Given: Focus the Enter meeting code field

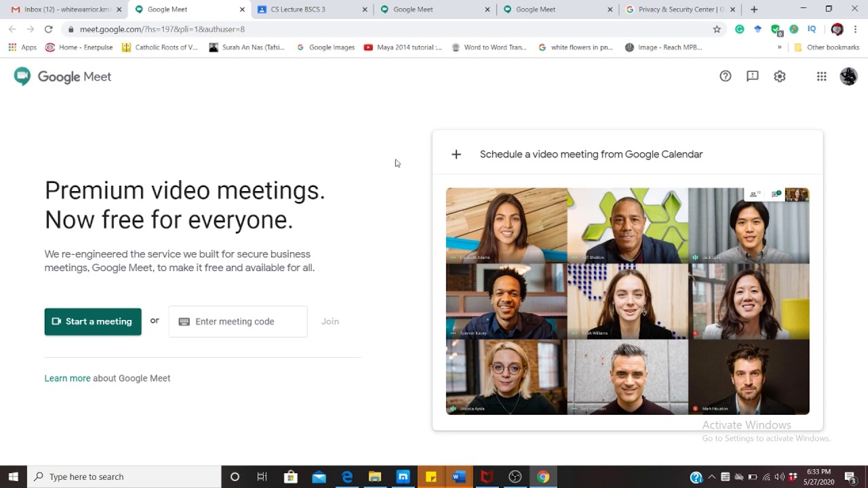Looking at the screenshot, I should [x=238, y=321].
